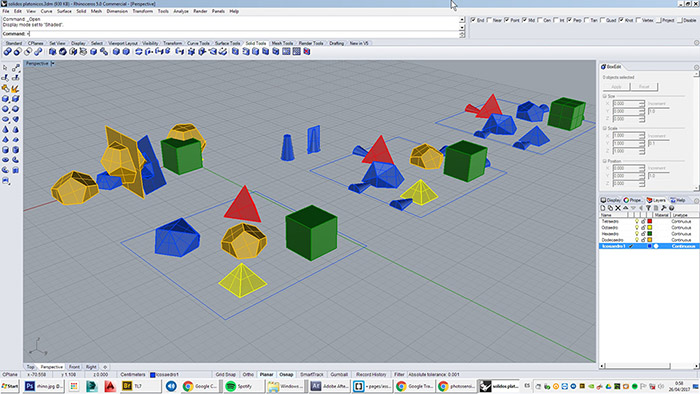Pick the Pipe tool in sidebar
The width and height of the screenshot is (700, 394).
(16, 160)
